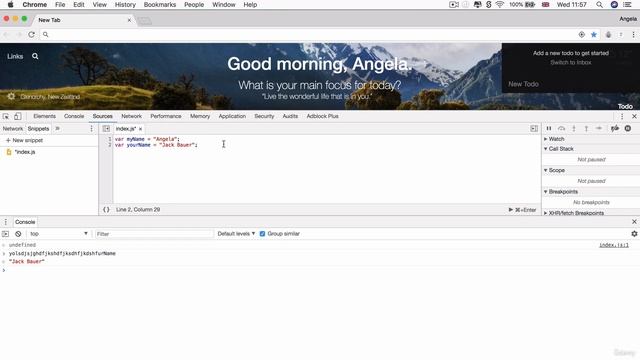Focus the Chrome address bar
Viewport: 640px width, 360px height.
[x=310, y=35]
